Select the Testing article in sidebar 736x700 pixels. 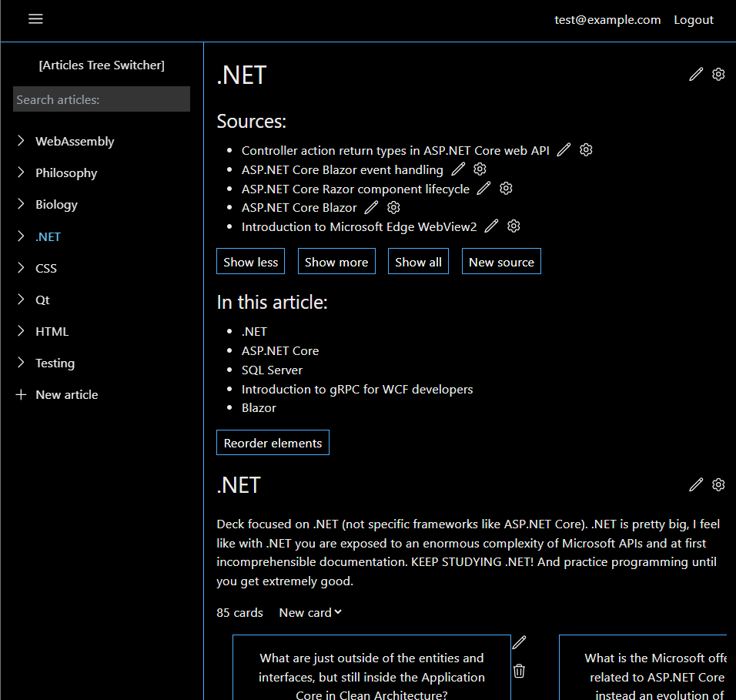[55, 363]
